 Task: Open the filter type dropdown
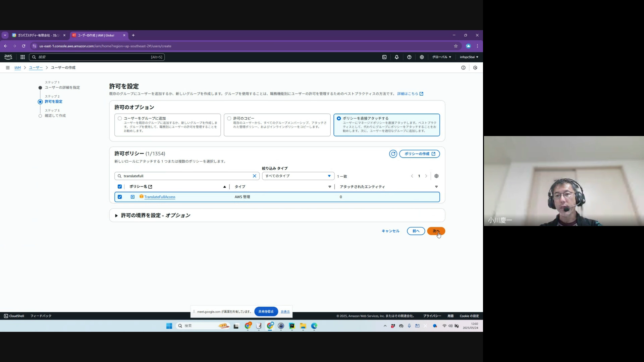[298, 176]
